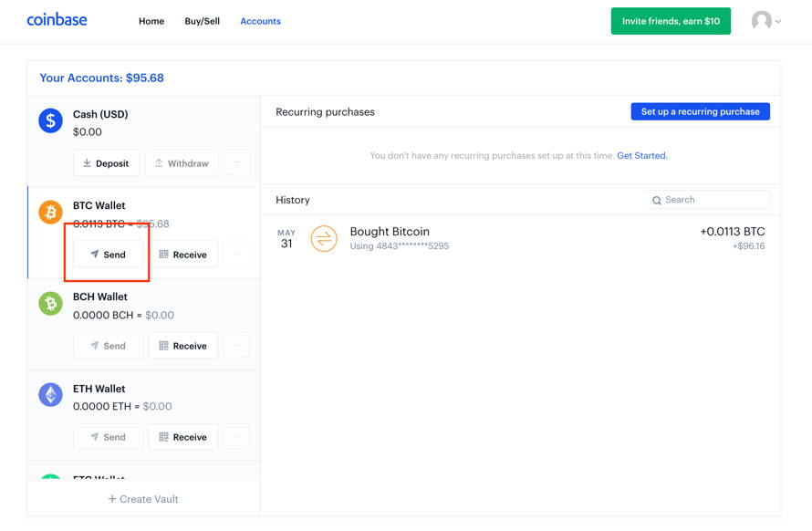Open more options for BCH Wallet
The height and width of the screenshot is (531, 812).
tap(236, 346)
